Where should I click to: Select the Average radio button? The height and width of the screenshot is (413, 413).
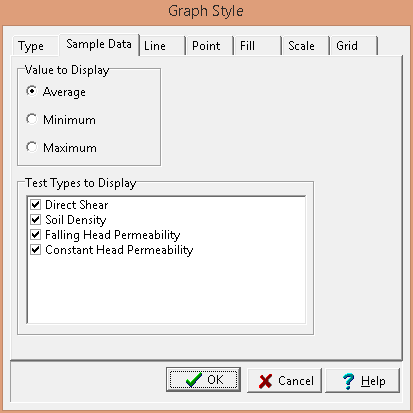pos(32,91)
